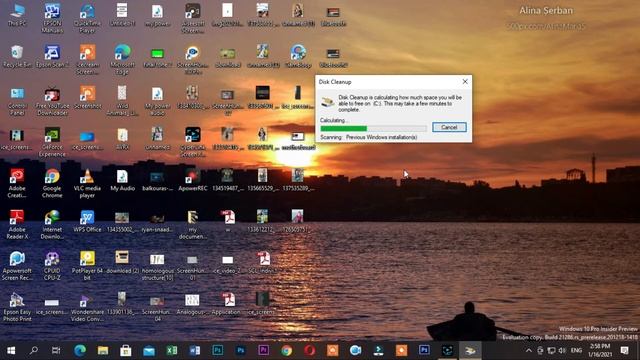Select the VLC media player shortcut
Image resolution: width=640 pixels, height=360 pixels.
(87, 184)
